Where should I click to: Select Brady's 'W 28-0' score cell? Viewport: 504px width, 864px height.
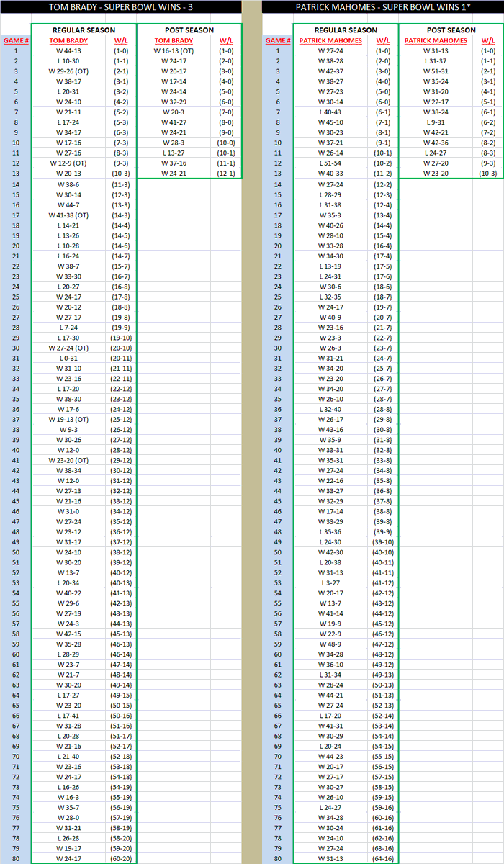[x=68, y=819]
